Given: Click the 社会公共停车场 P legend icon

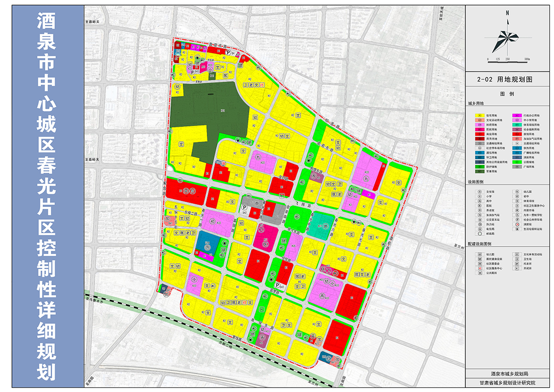Looking at the screenshot, I should (517, 219).
